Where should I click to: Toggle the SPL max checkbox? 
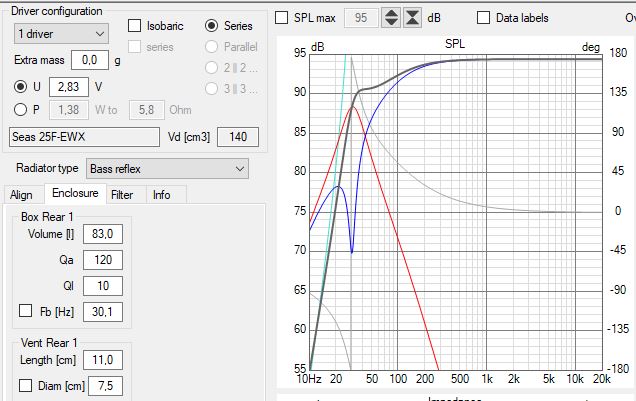(281, 18)
